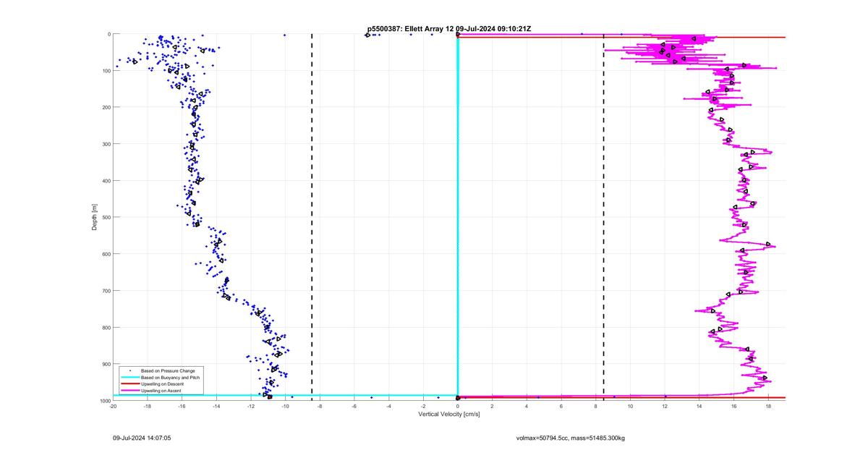868x450 pixels.
Task: Click the x-axis tick label '-14'
Action: [x=216, y=406]
